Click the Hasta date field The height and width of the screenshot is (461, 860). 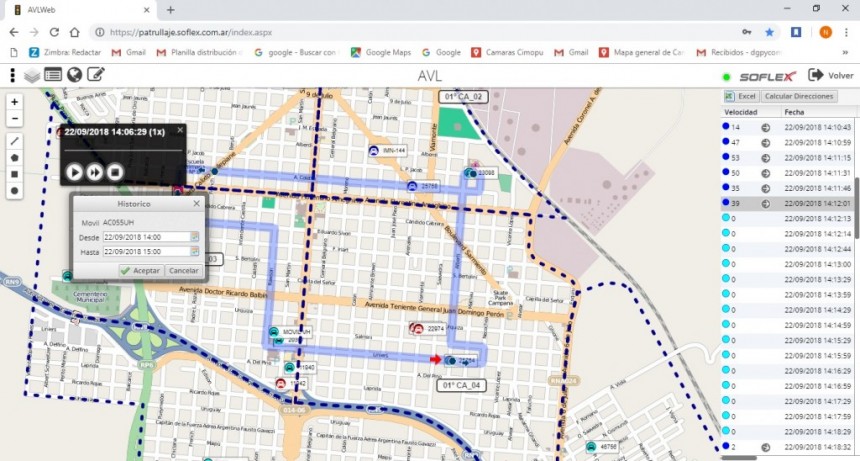coord(146,251)
